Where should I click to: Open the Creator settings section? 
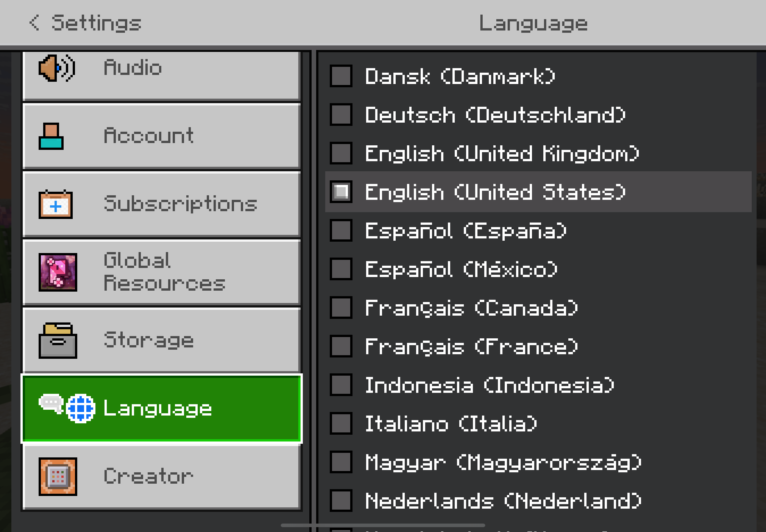[x=162, y=476]
